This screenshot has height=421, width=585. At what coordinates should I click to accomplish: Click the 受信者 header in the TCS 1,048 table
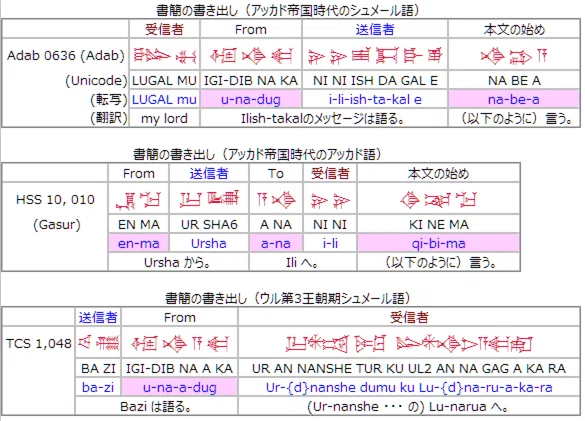coord(409,317)
